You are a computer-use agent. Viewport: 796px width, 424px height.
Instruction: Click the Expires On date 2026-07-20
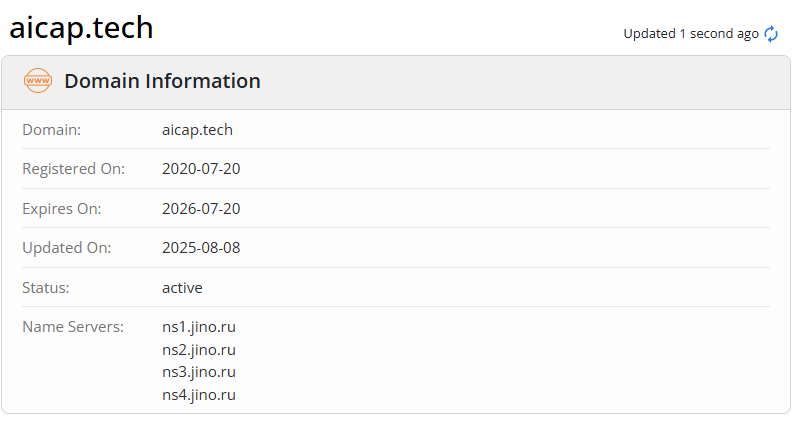[x=201, y=209]
